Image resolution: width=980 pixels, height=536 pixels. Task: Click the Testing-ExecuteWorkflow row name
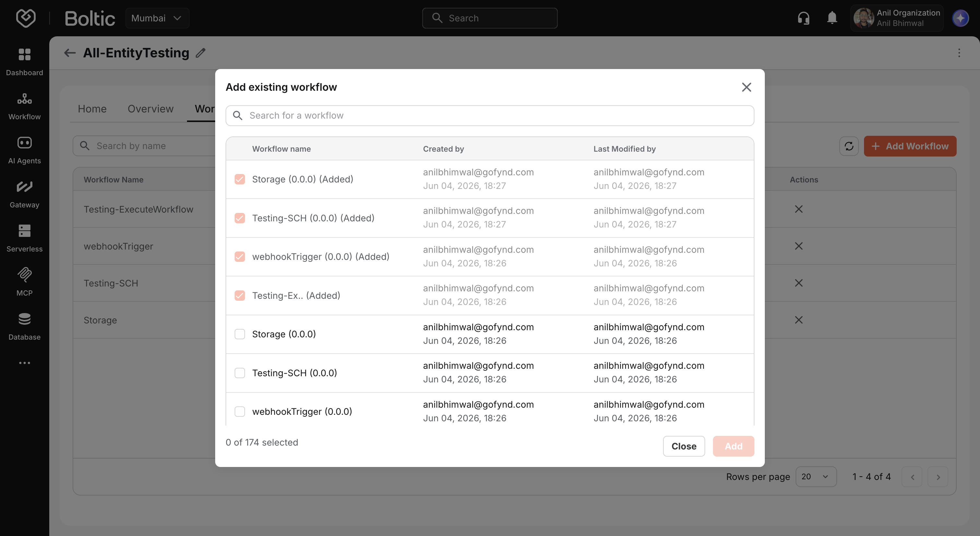(138, 209)
